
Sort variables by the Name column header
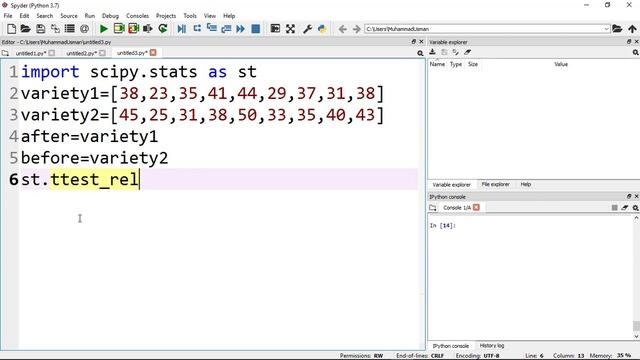pyautogui.click(x=437, y=64)
